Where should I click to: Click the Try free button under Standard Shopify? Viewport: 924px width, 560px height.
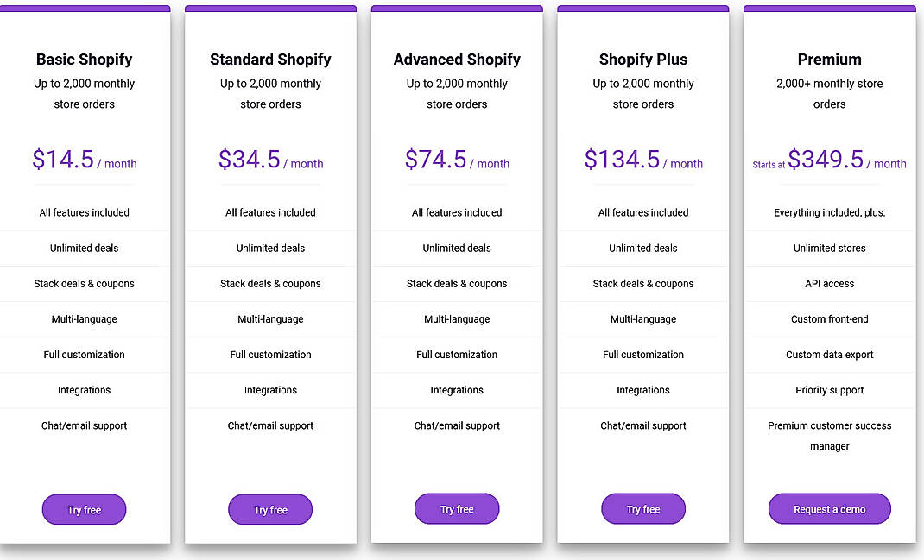pos(270,509)
